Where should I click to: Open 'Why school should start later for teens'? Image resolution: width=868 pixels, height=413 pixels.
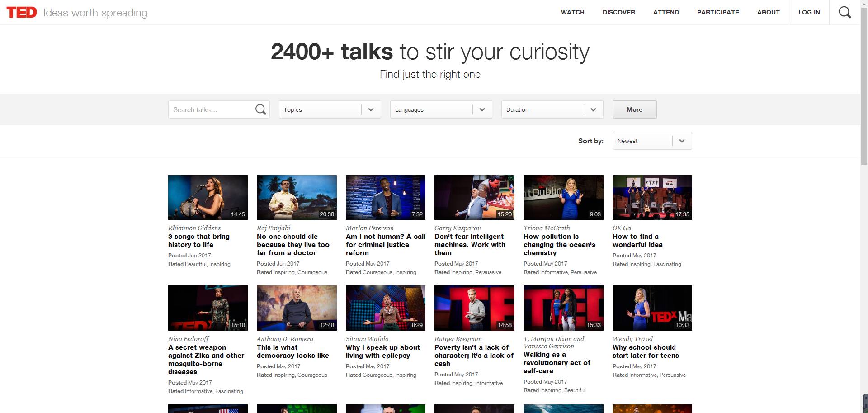(x=645, y=351)
